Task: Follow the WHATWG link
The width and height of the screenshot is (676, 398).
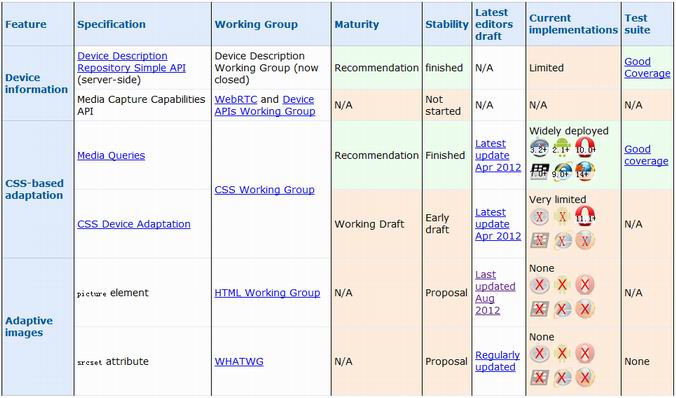Action: 239,361
